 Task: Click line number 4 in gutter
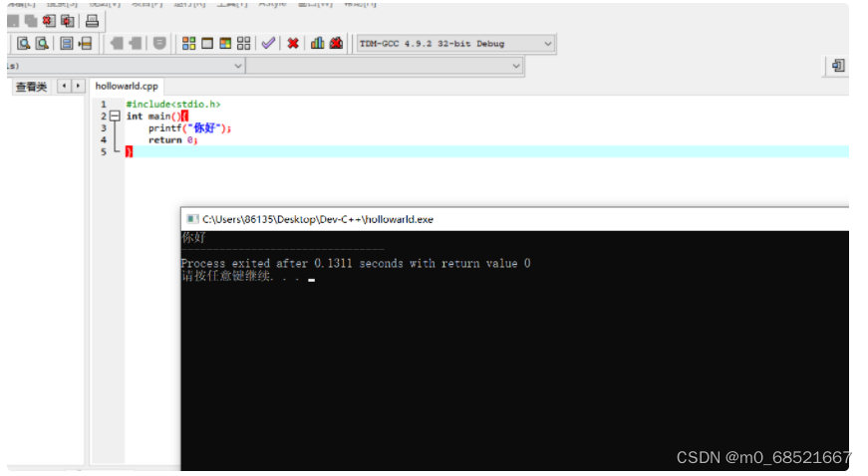pyautogui.click(x=104, y=140)
